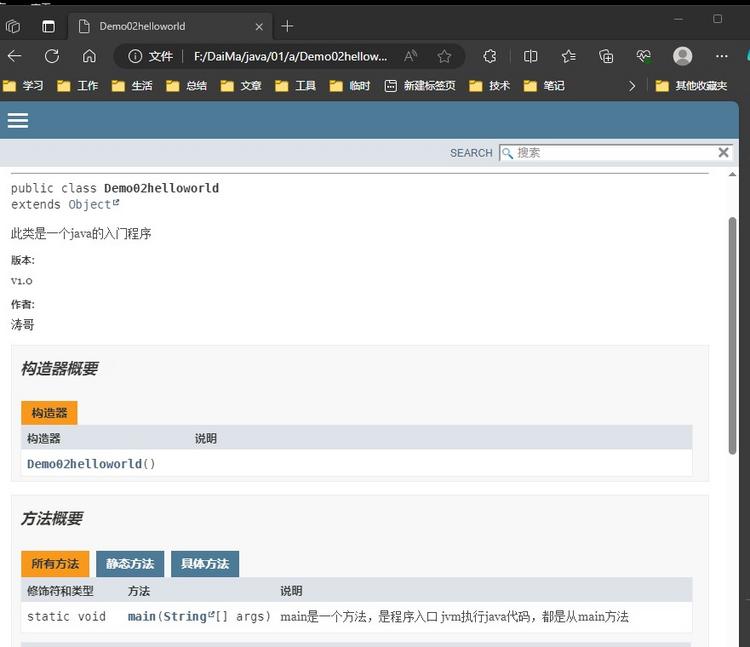Select the 所有方法 tab
Image resolution: width=750 pixels, height=647 pixels.
click(x=55, y=564)
